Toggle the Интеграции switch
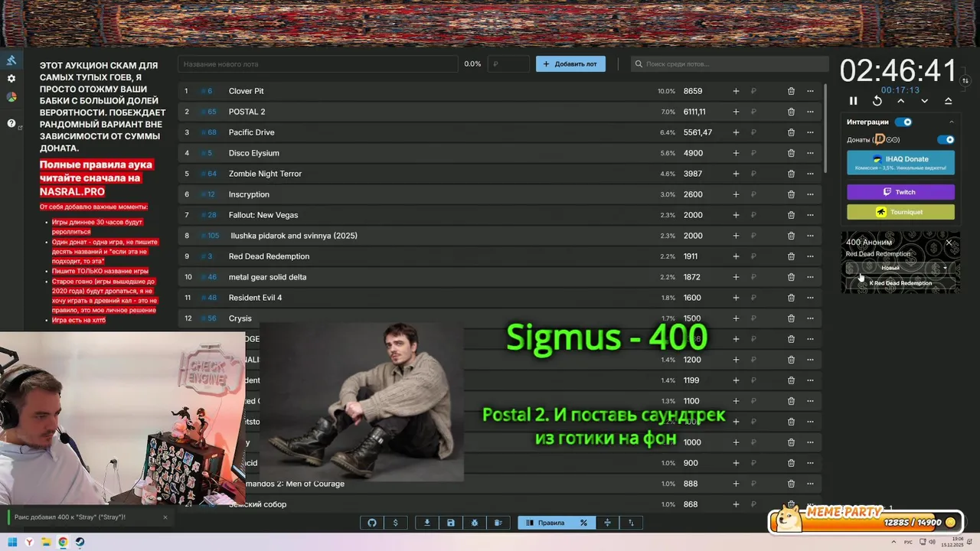 coord(904,122)
